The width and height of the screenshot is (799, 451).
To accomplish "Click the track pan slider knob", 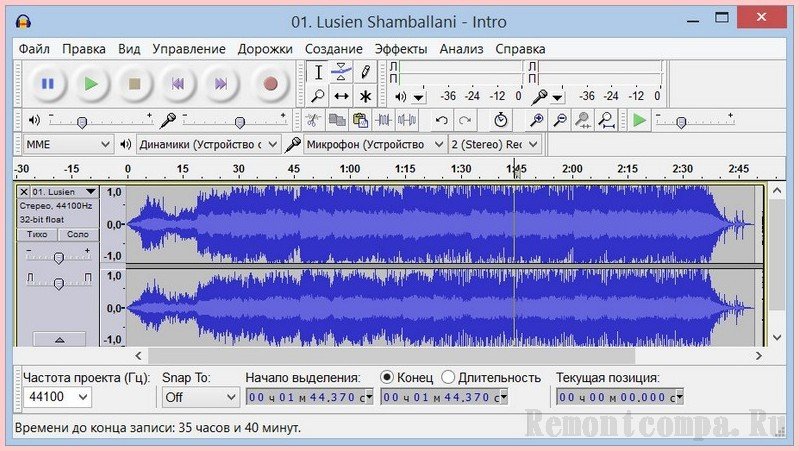I will (x=59, y=283).
